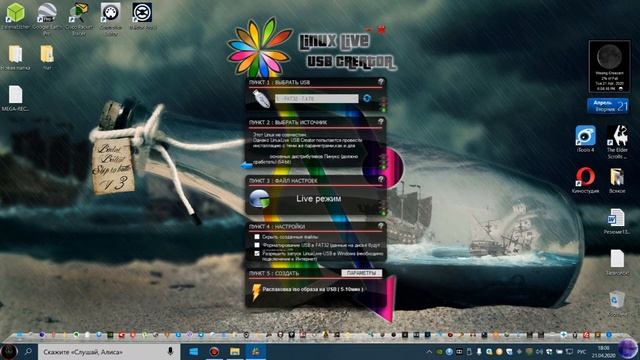The height and width of the screenshot is (360, 640).
Task: Enable format USB in FAT32 checkbox
Action: tap(257, 245)
